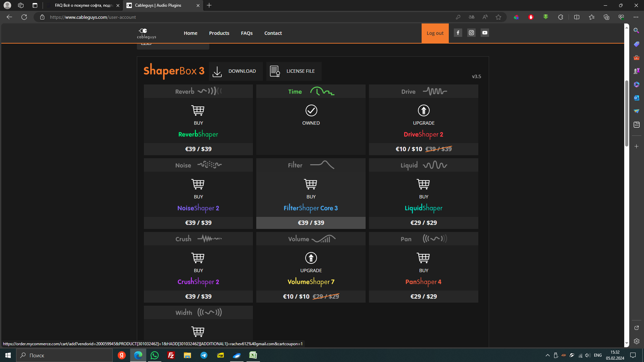Open the YouTube icon link
This screenshot has height=362, width=644.
point(485,33)
